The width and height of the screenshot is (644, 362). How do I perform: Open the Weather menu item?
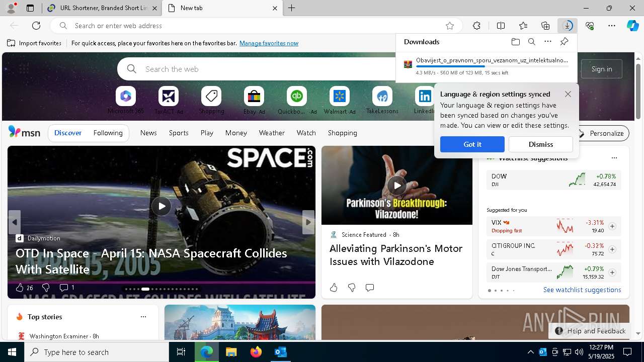pyautogui.click(x=272, y=133)
